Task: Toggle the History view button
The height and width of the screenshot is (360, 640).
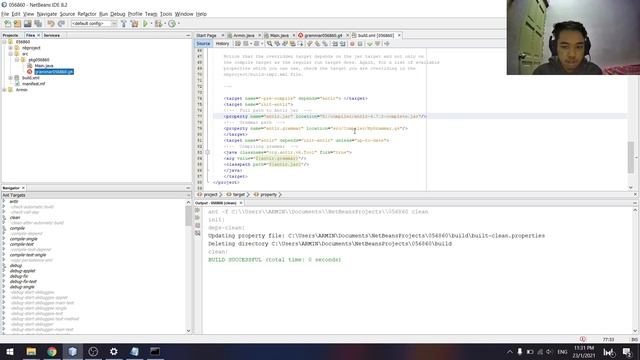Action: pos(222,44)
